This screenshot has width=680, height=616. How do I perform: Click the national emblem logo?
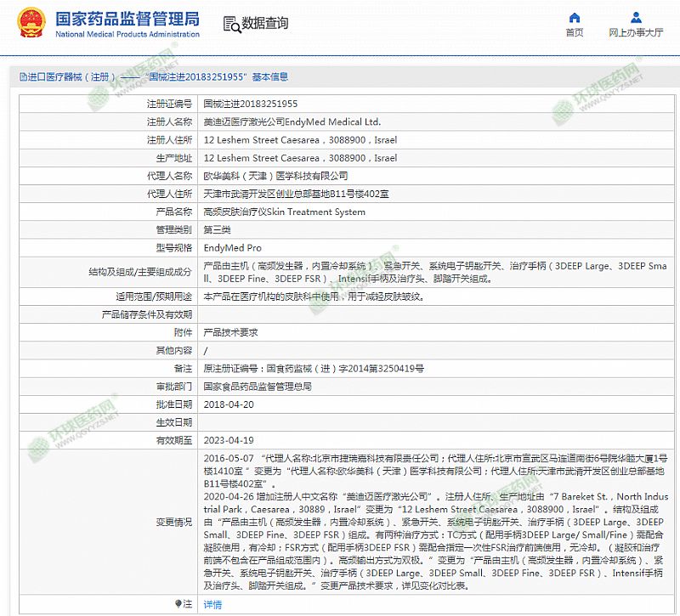(x=27, y=25)
